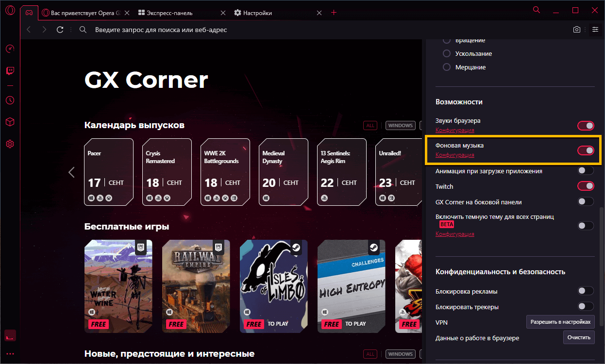
Task: Switch to the GX Corner tab
Action: point(30,13)
